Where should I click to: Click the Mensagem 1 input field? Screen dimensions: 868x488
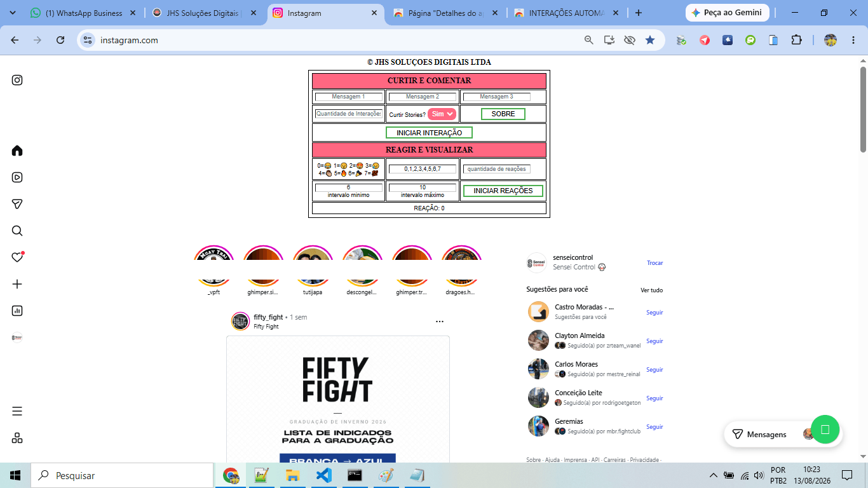coord(349,97)
